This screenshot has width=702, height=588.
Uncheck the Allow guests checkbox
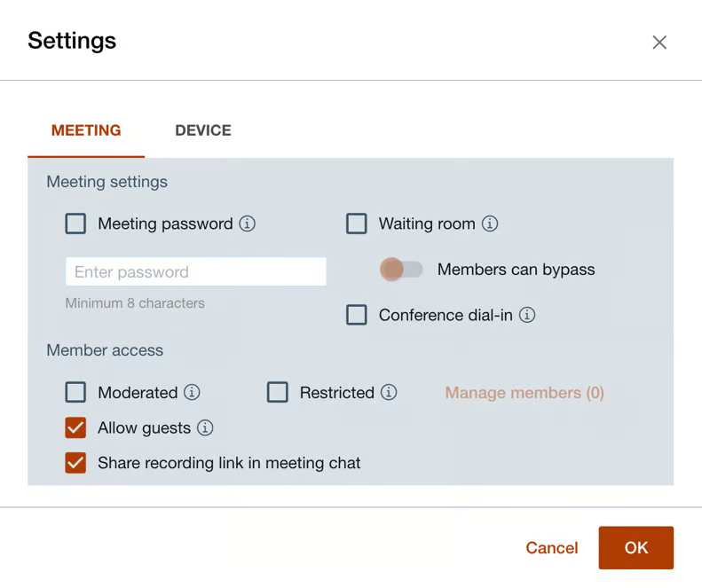(x=76, y=427)
